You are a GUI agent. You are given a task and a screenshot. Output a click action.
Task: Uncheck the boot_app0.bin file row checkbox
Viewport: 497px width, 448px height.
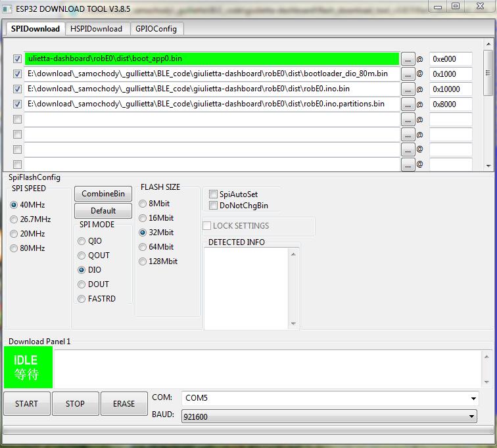pos(17,58)
